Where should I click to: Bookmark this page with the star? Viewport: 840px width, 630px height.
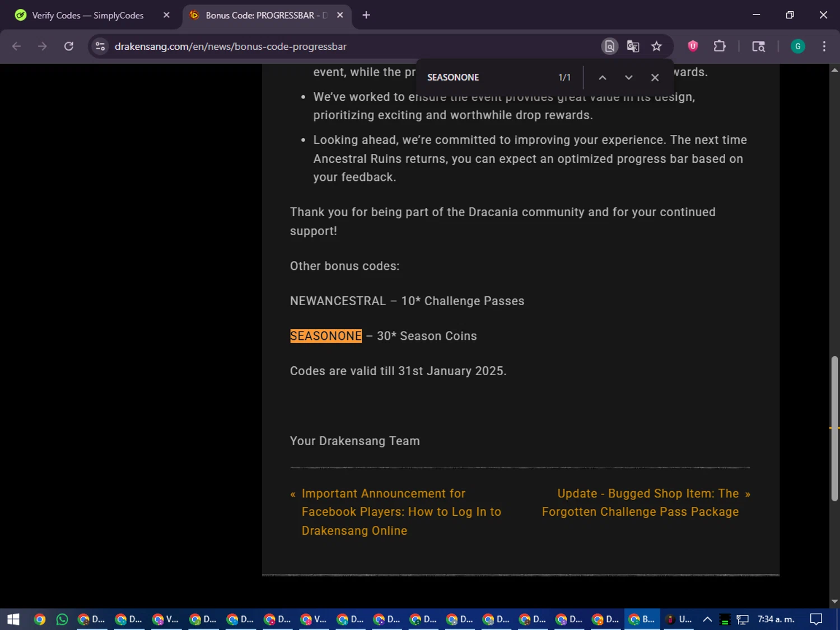coord(657,46)
